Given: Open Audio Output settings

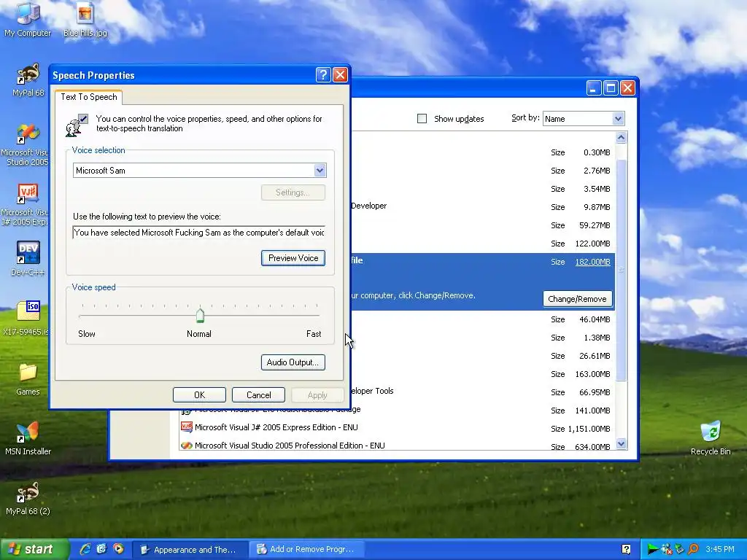Looking at the screenshot, I should tap(293, 362).
